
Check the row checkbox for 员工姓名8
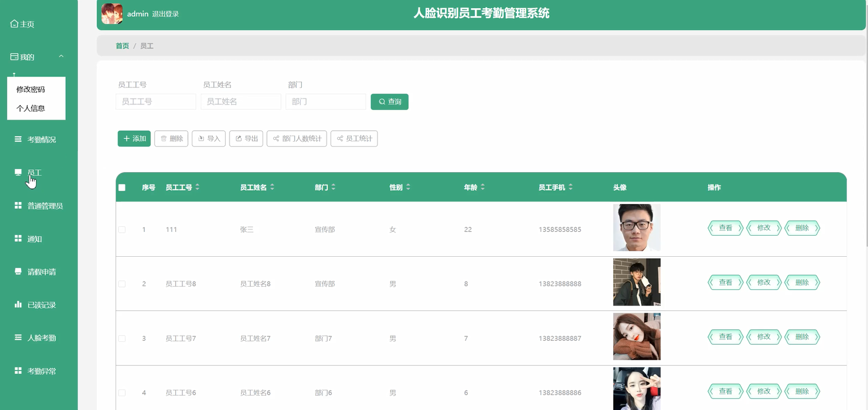[x=122, y=284]
